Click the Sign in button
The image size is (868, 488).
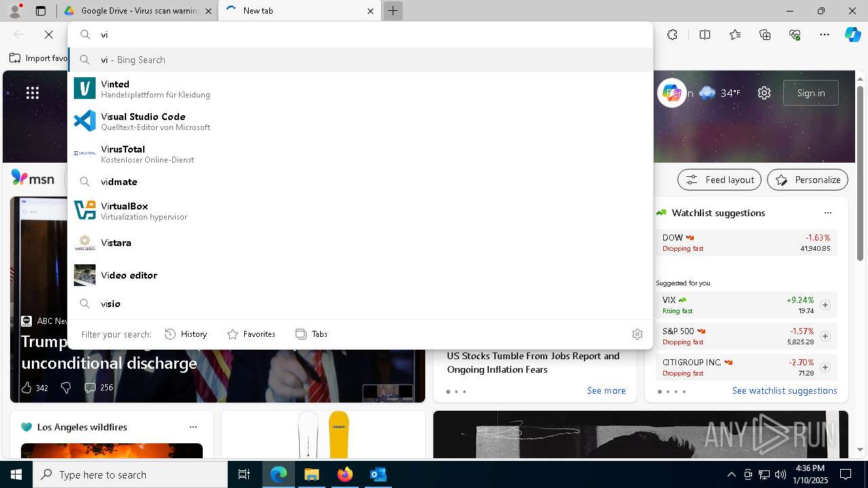point(811,93)
